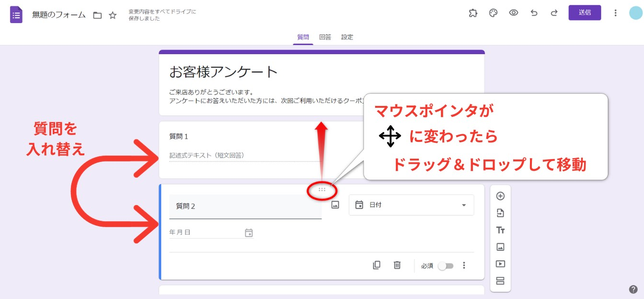Viewport: 644px width, 299px height.
Task: Delete question 2 with trash icon
Action: pyautogui.click(x=397, y=265)
